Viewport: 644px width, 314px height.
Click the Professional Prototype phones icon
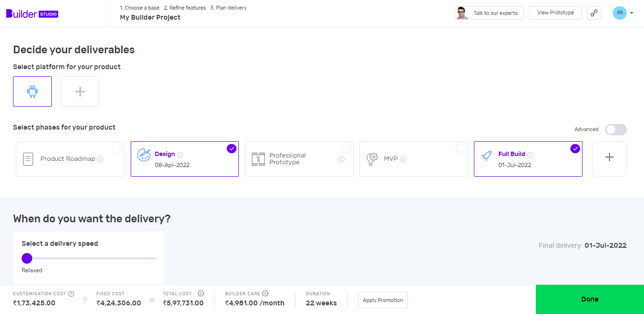258,158
